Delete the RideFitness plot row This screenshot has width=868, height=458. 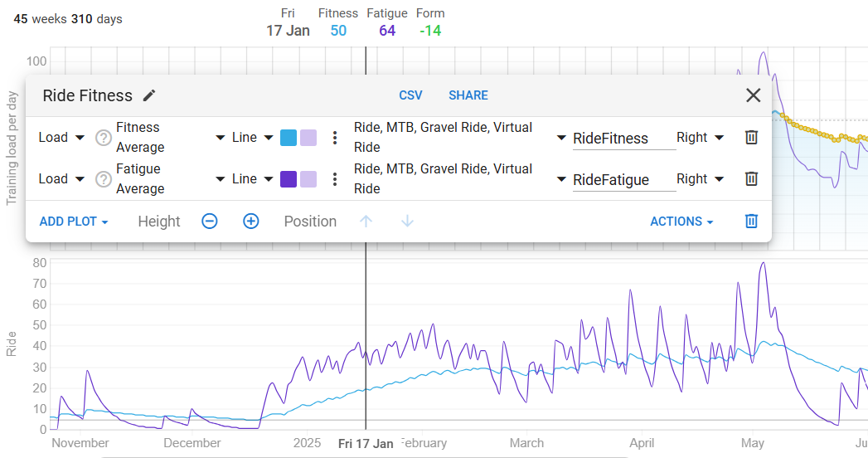[x=751, y=137]
